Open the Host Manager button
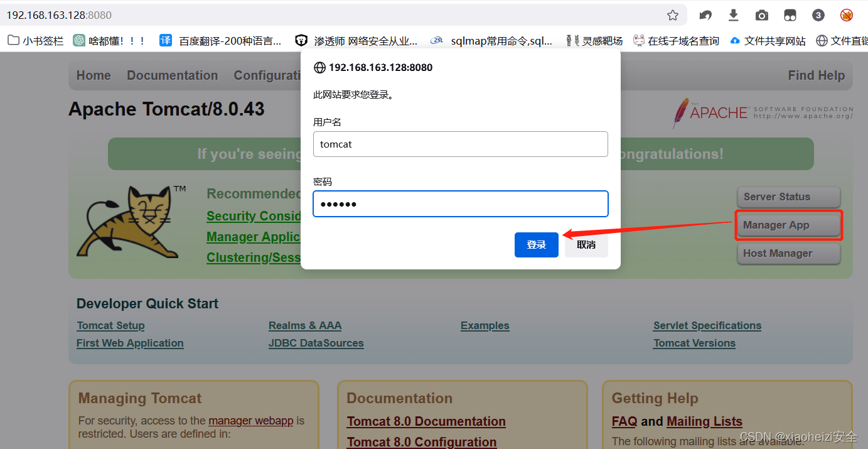 788,253
